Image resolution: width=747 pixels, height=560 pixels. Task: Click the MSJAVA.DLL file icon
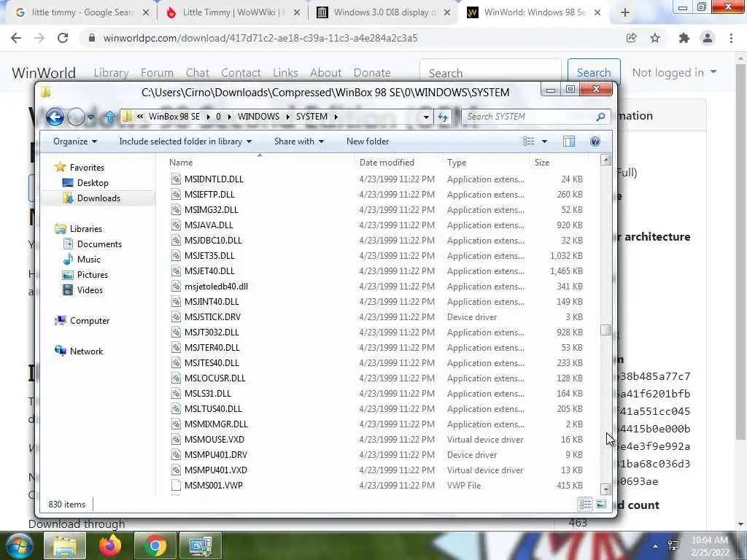(x=176, y=225)
